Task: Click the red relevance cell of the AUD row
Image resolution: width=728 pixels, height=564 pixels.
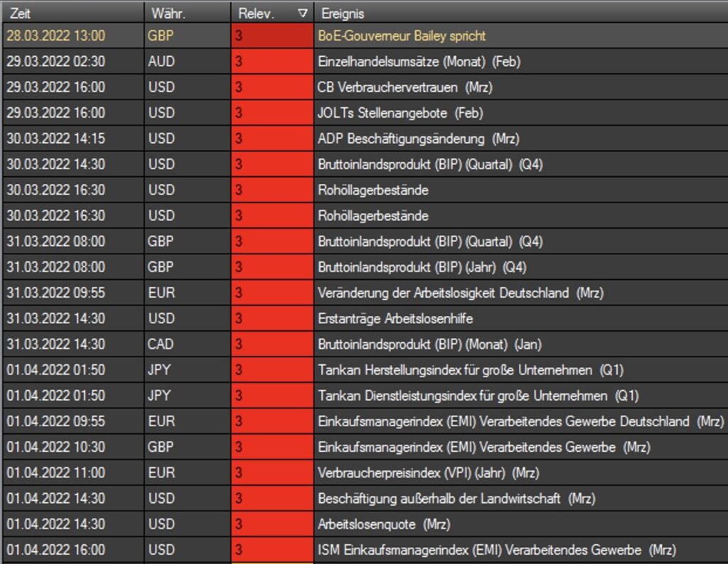Action: click(x=272, y=62)
